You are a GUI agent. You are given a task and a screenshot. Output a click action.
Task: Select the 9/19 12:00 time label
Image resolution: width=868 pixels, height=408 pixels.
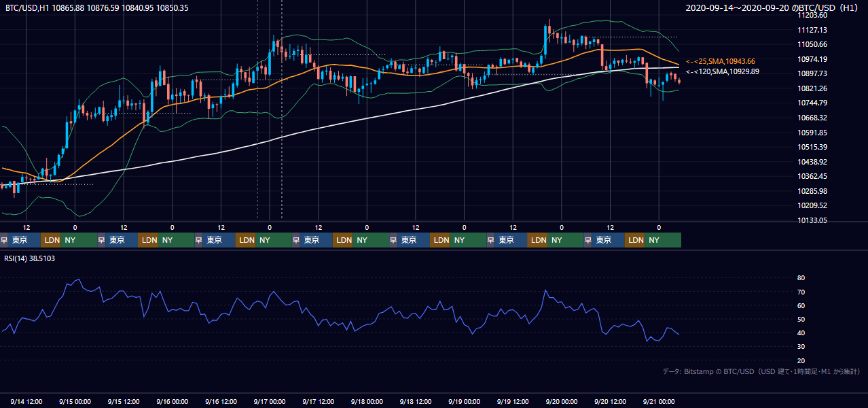tap(513, 401)
